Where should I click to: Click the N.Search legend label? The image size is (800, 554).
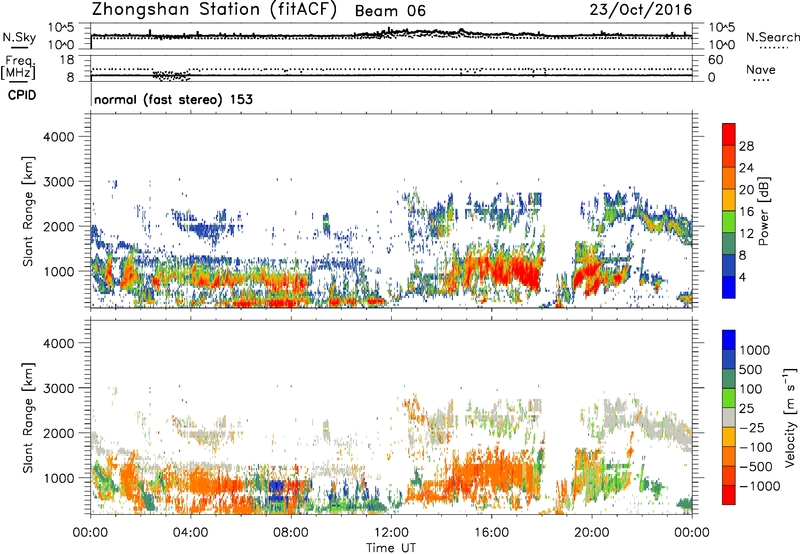pos(773,37)
